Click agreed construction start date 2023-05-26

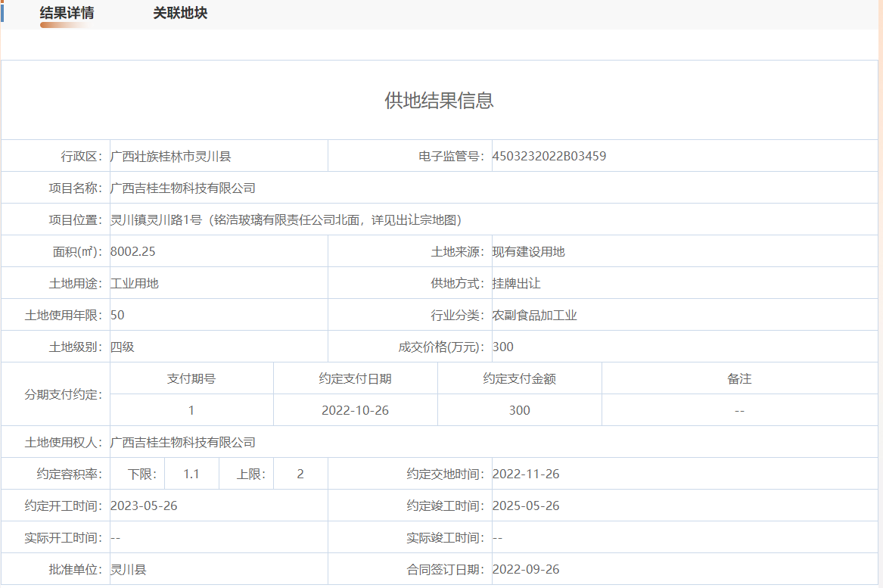click(144, 506)
